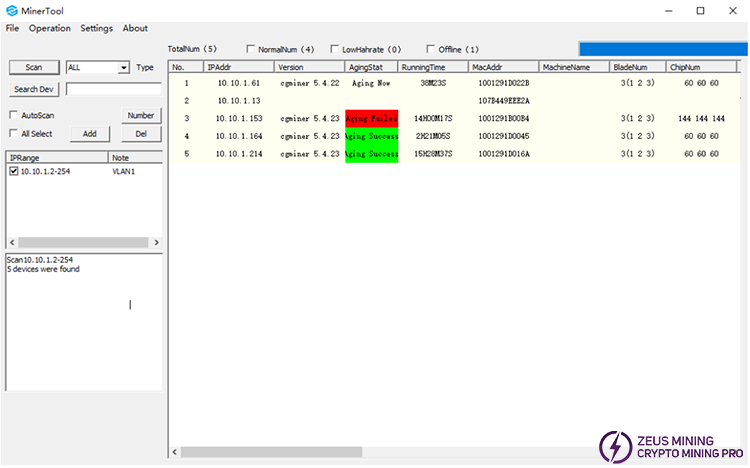The height and width of the screenshot is (468, 750).
Task: Click the Search Dev input field
Action: pyautogui.click(x=113, y=89)
